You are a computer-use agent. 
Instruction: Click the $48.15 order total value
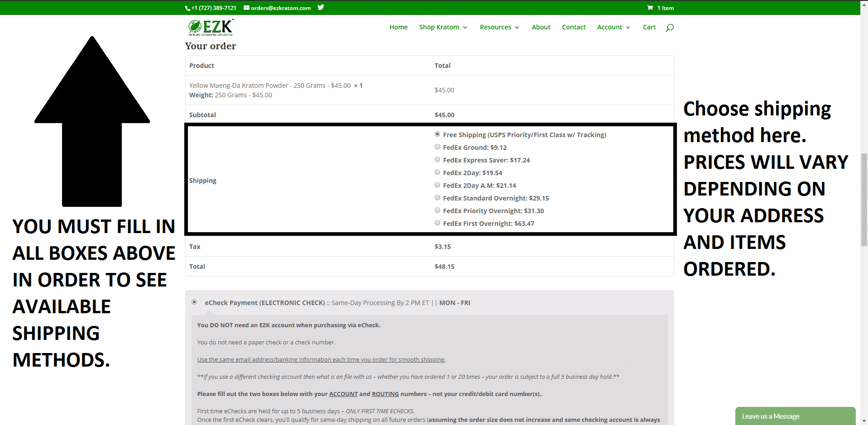445,267
